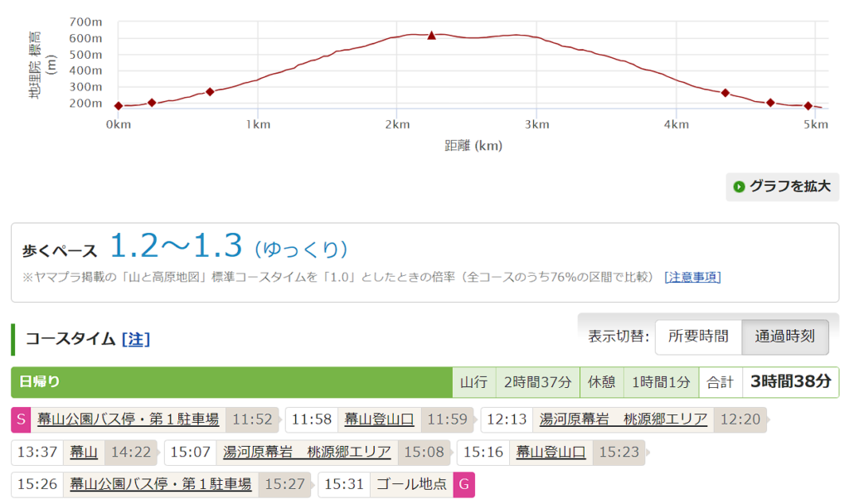
Task: Open 湯河原幕岩 桃源郷エリア link arriving 15:07
Action: click(x=307, y=452)
